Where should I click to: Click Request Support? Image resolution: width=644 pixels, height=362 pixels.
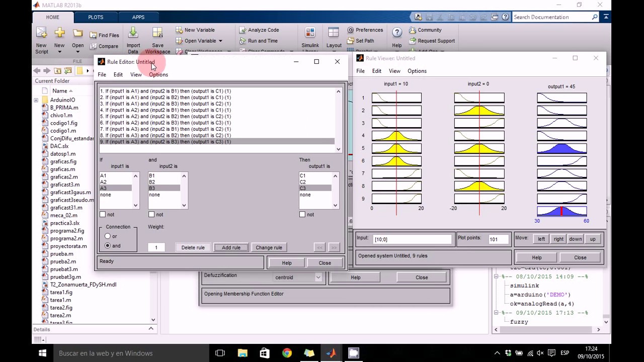432,41
